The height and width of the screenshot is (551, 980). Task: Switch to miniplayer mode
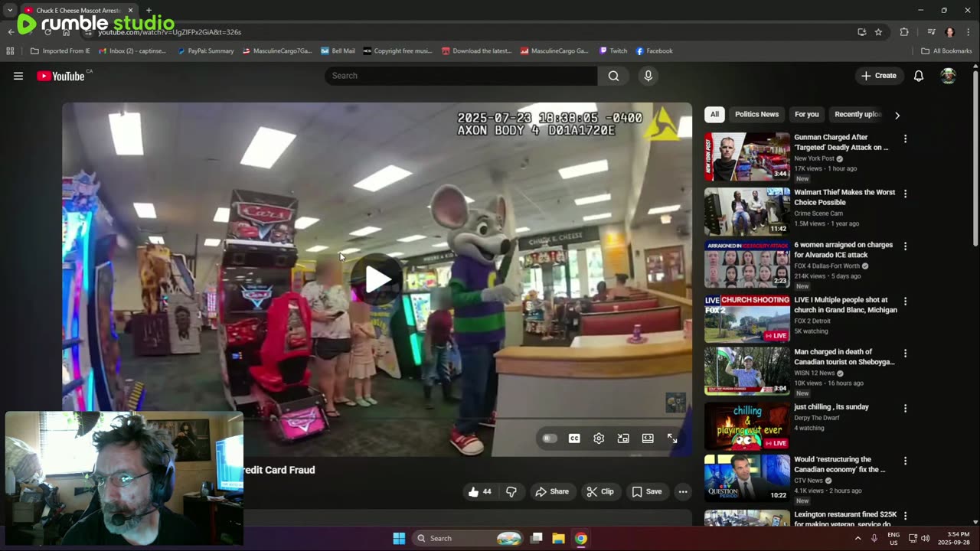click(x=623, y=439)
